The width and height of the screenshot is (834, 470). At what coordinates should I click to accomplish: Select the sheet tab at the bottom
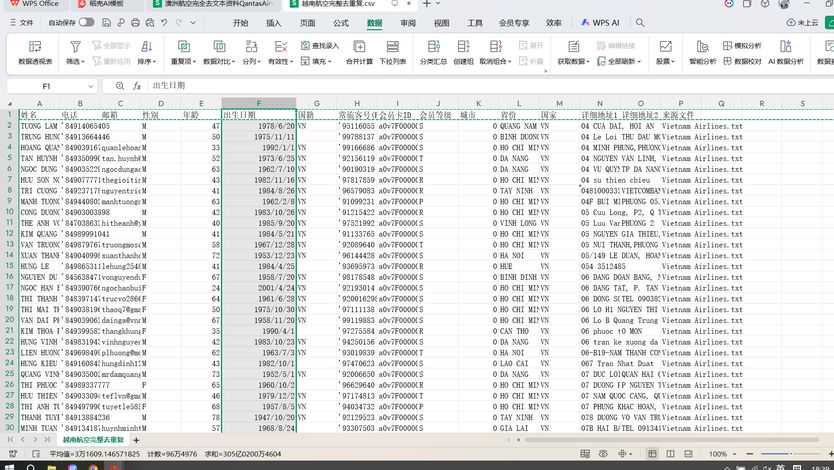coord(93,440)
